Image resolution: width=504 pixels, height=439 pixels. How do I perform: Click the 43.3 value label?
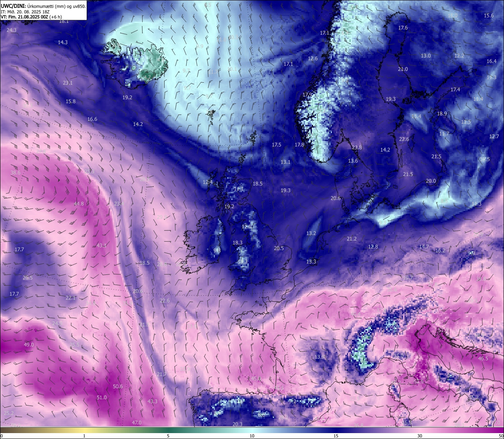[x=152, y=401]
